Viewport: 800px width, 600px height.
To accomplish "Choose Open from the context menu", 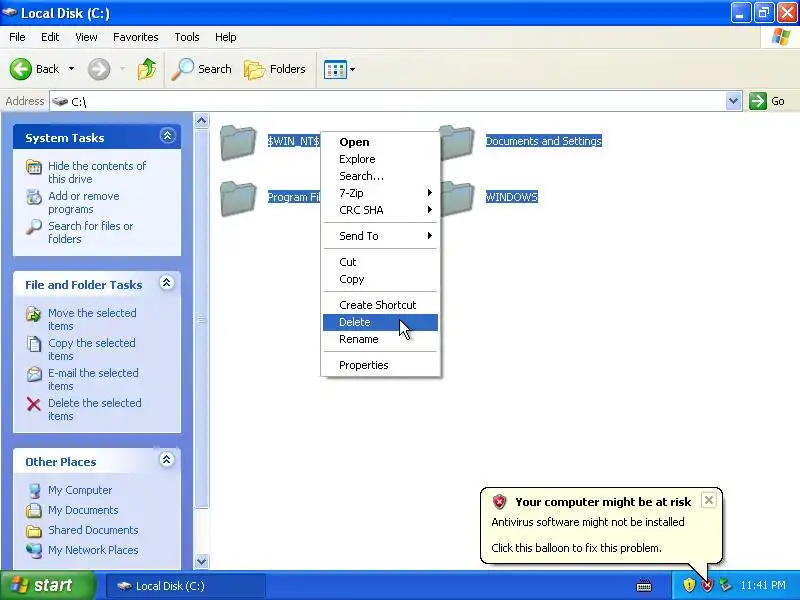I will pyautogui.click(x=381, y=142).
